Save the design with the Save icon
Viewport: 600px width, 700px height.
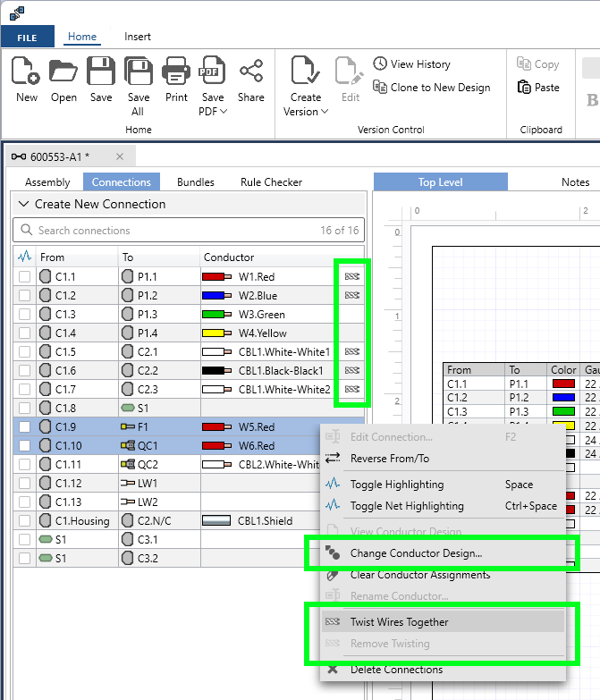coord(101,71)
